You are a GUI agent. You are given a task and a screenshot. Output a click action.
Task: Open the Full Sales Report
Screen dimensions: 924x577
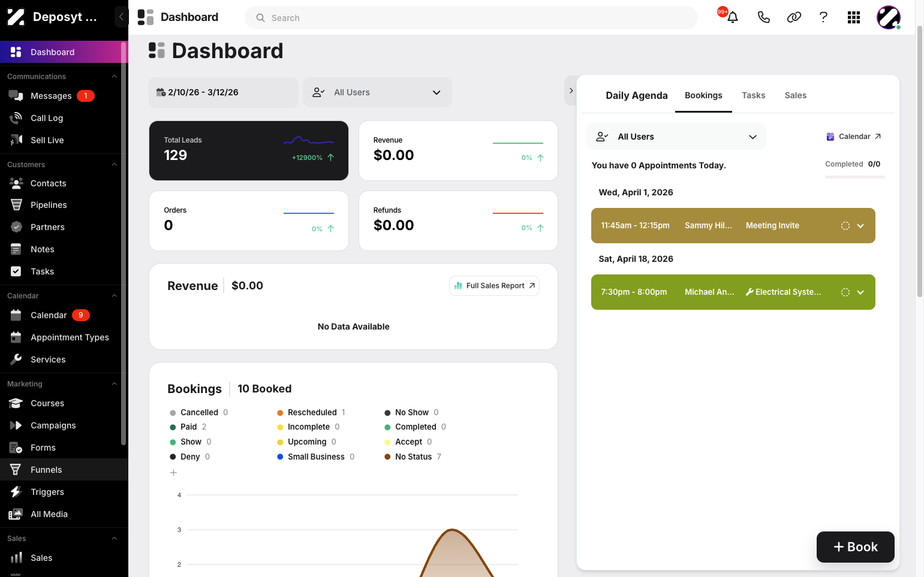[x=495, y=286]
